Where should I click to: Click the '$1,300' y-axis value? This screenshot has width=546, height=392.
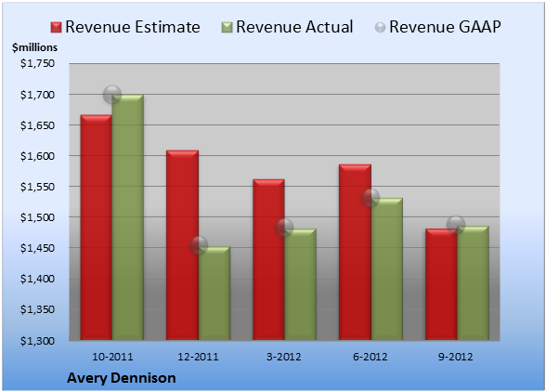37,340
